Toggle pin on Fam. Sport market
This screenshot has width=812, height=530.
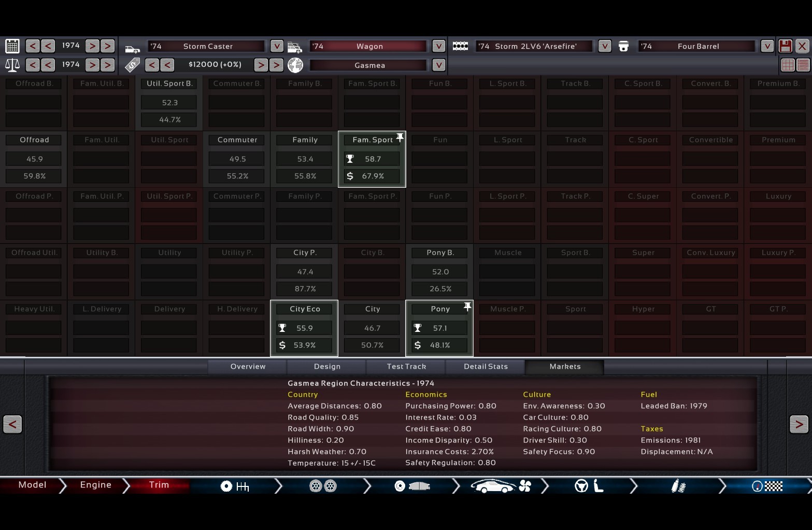[400, 137]
